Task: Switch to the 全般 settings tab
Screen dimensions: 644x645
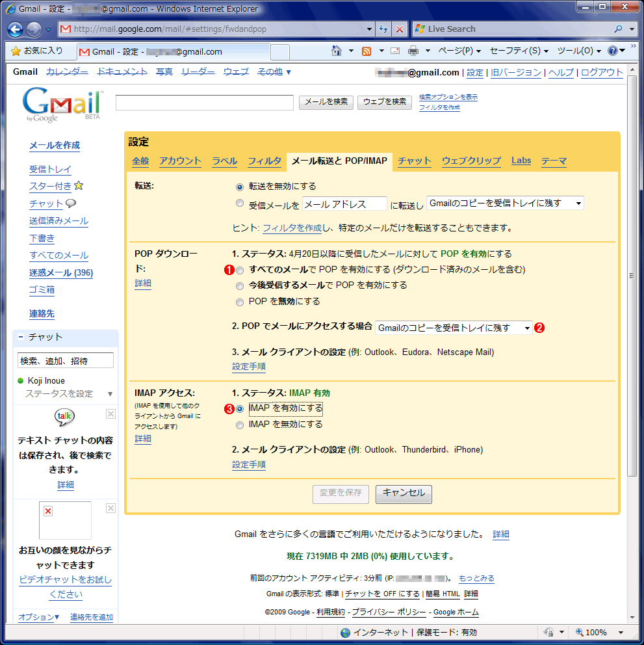Action: click(x=140, y=161)
